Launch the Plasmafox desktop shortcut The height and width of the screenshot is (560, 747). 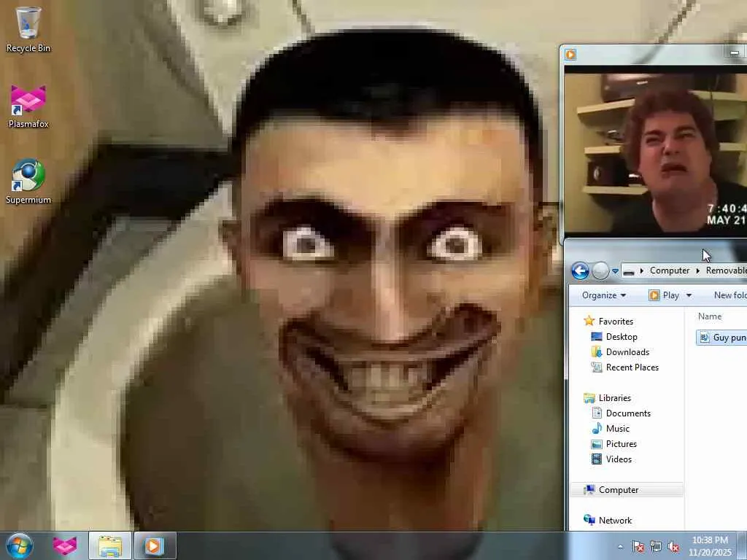pos(28,106)
